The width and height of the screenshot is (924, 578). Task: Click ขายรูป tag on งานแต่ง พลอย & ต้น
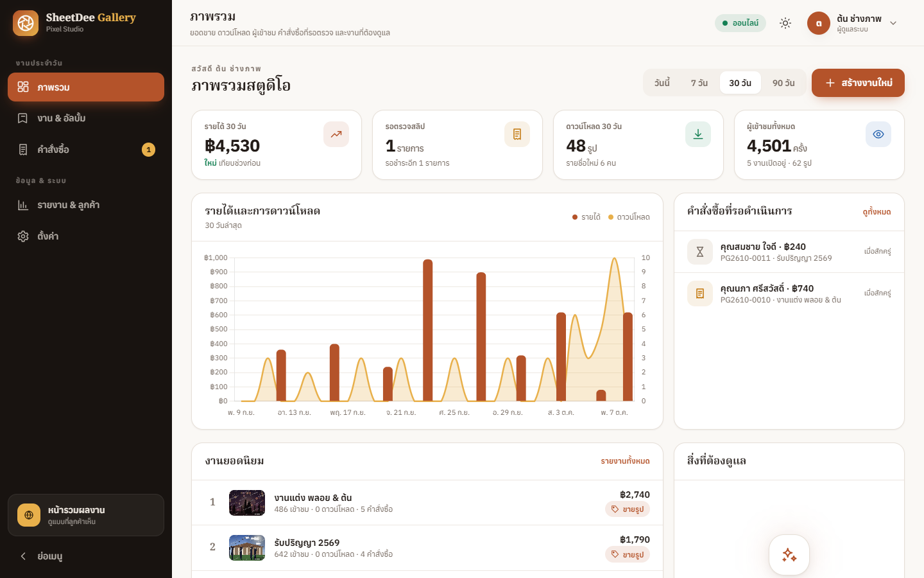click(x=628, y=509)
